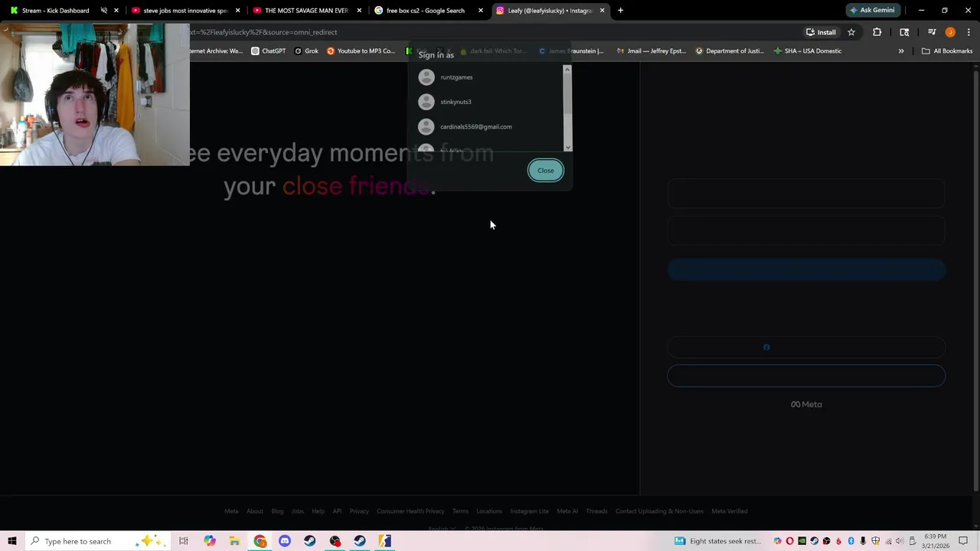The image size is (980, 551).
Task: Open Eight states seek news widget
Action: [717, 541]
